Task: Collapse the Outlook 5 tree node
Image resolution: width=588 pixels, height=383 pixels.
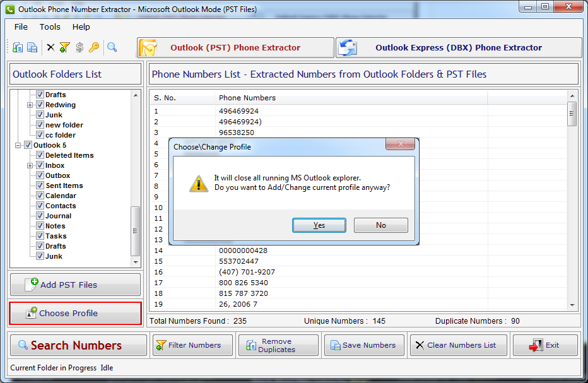Action: click(x=18, y=145)
